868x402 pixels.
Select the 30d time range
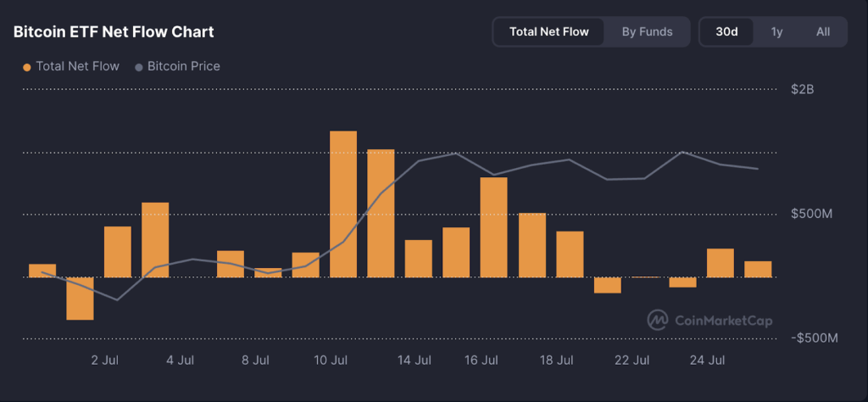point(726,32)
